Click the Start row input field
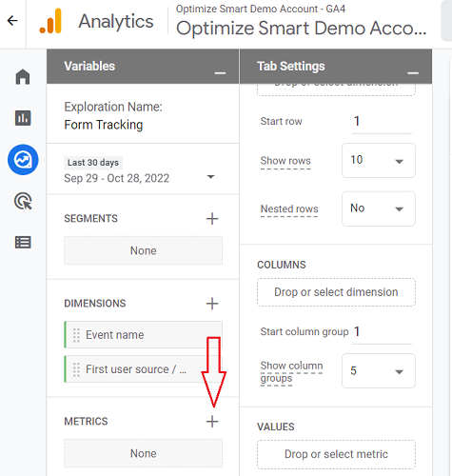The image size is (452, 476). click(x=382, y=122)
